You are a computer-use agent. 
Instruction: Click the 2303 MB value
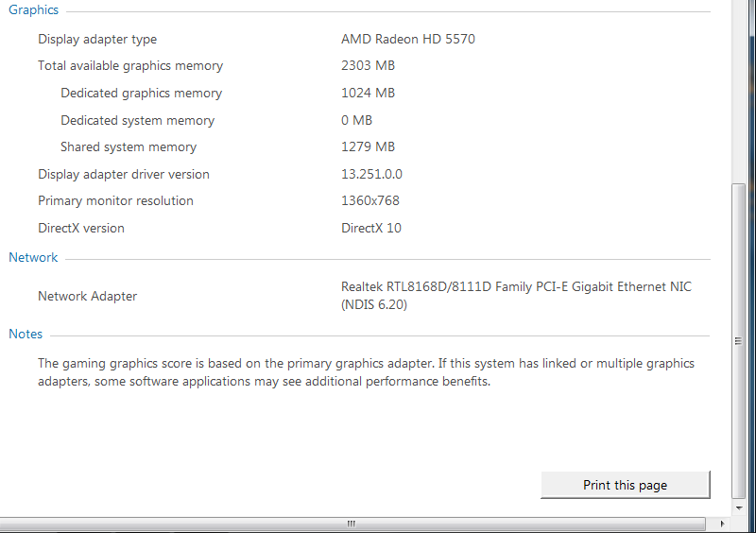point(368,65)
